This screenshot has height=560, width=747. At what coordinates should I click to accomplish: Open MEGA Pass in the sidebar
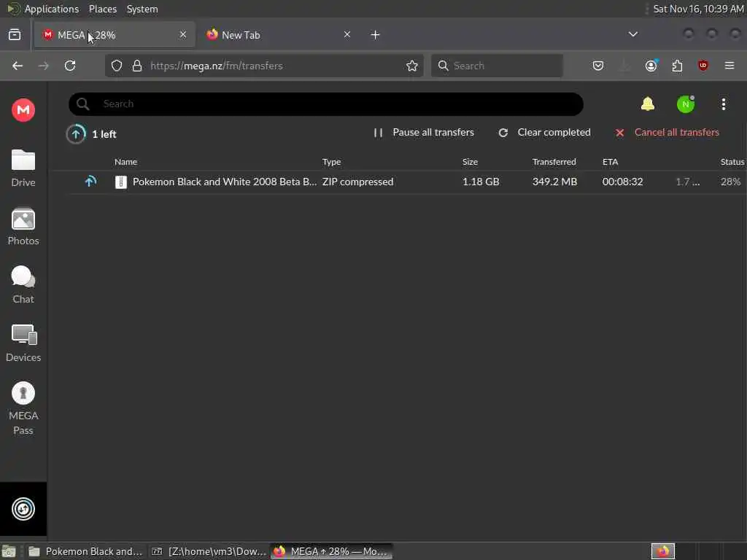coord(23,408)
